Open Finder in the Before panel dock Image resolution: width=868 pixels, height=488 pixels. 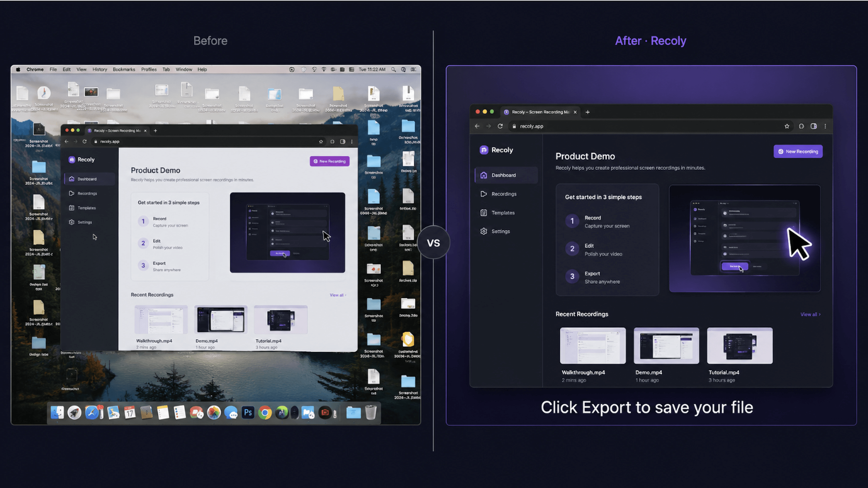(x=57, y=412)
